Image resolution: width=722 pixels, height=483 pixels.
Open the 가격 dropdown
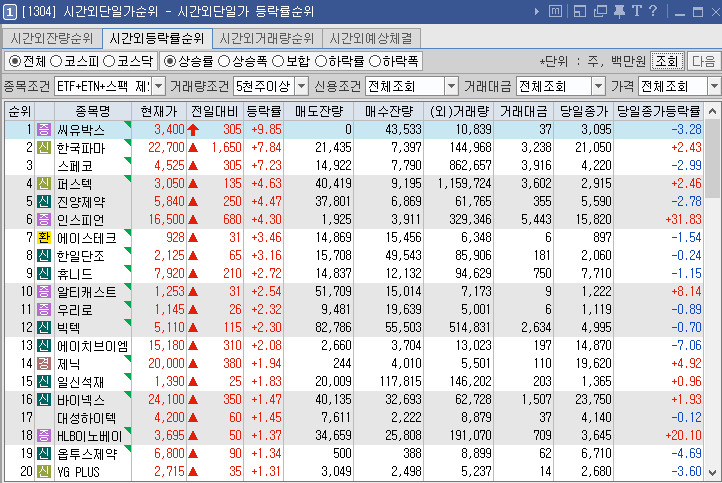point(714,86)
